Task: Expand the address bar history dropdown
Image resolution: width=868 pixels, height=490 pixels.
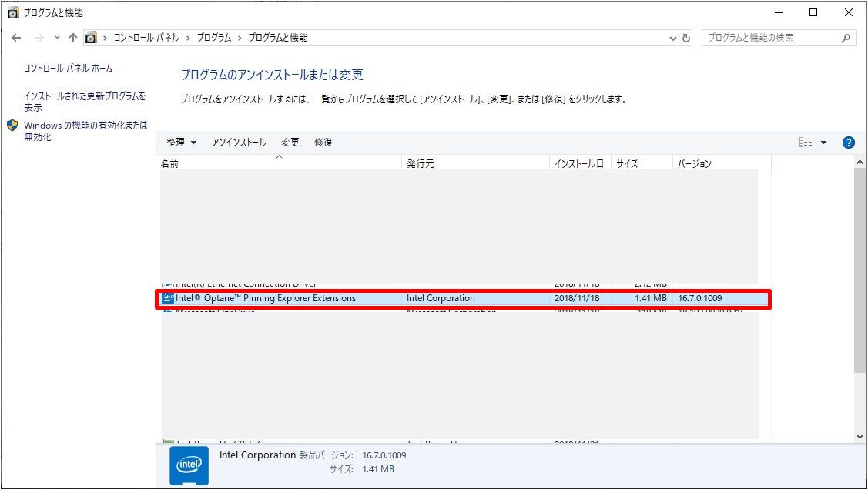Action: click(672, 39)
